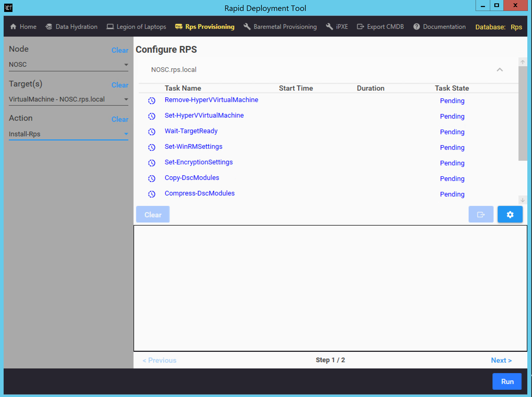The image size is (532, 397).
Task: Click pending clock icon for Set-WinRMSettings
Action: [152, 147]
